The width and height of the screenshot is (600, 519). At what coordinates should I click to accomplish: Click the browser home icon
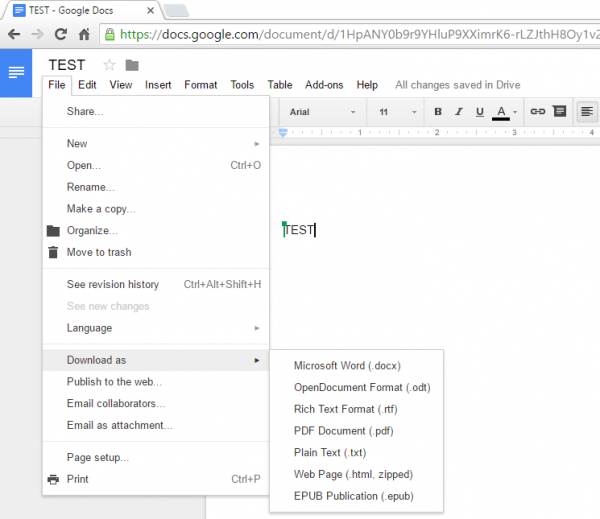point(84,34)
